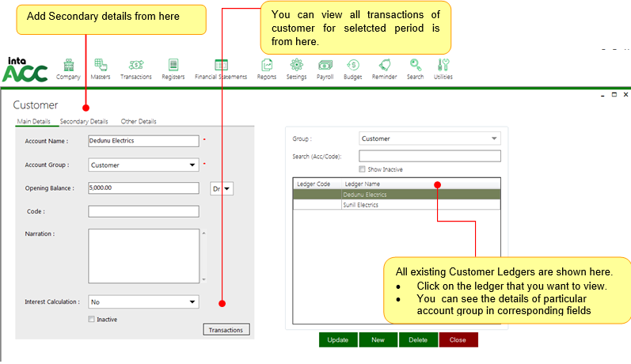Click the Reports toolbar icon
631x364 pixels.
[267, 66]
